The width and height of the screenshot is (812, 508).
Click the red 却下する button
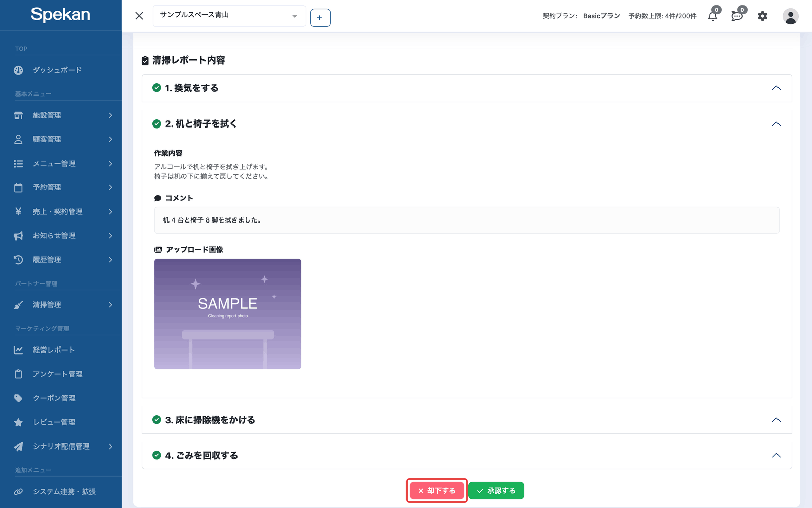[x=437, y=491]
